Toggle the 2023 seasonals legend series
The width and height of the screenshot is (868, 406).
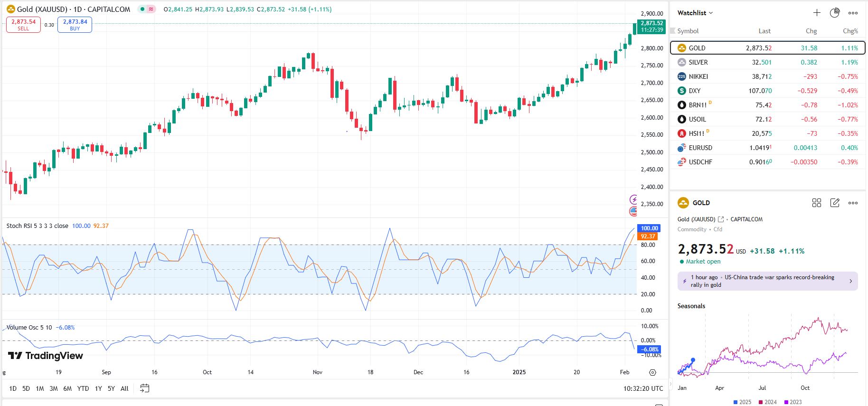point(793,402)
